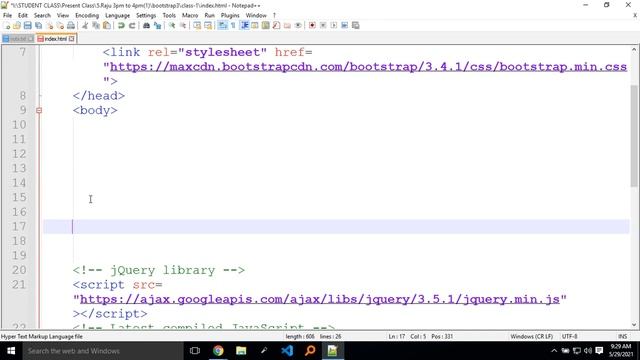Open the Settings menu

coord(146,16)
